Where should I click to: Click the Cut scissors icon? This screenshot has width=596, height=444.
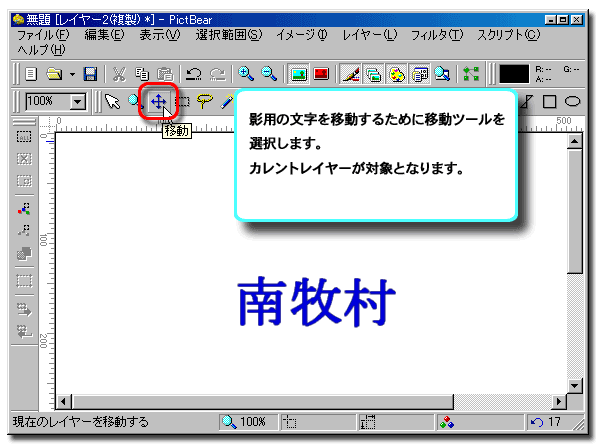pos(119,74)
